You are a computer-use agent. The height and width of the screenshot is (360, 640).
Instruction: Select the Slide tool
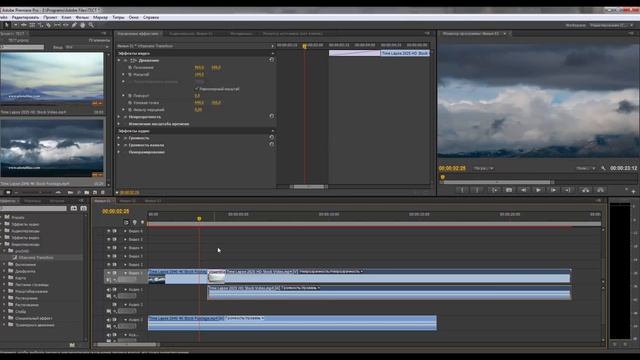tap(66, 25)
